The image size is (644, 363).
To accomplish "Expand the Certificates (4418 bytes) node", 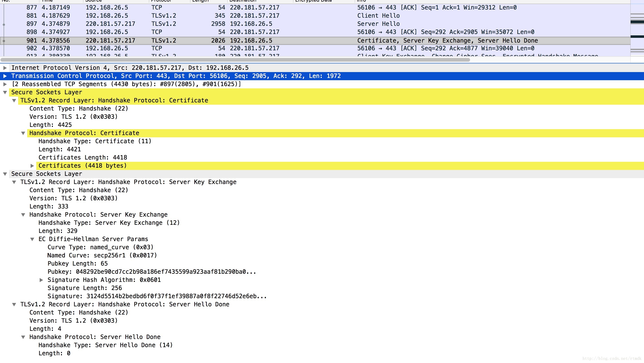I will 32,166.
